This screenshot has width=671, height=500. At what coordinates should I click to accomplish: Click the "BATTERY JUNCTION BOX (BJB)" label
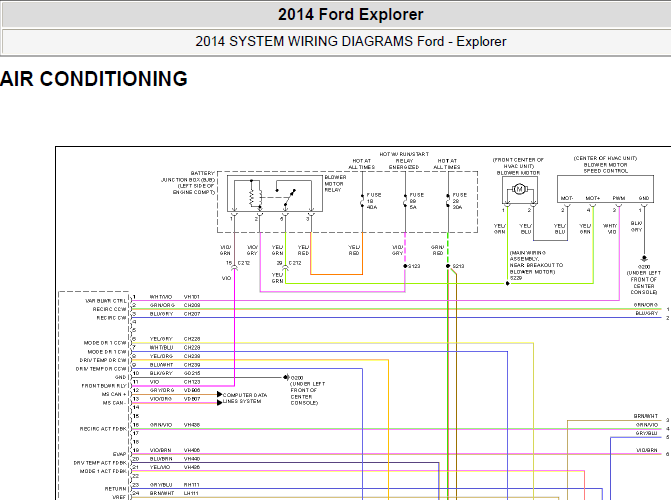188,176
